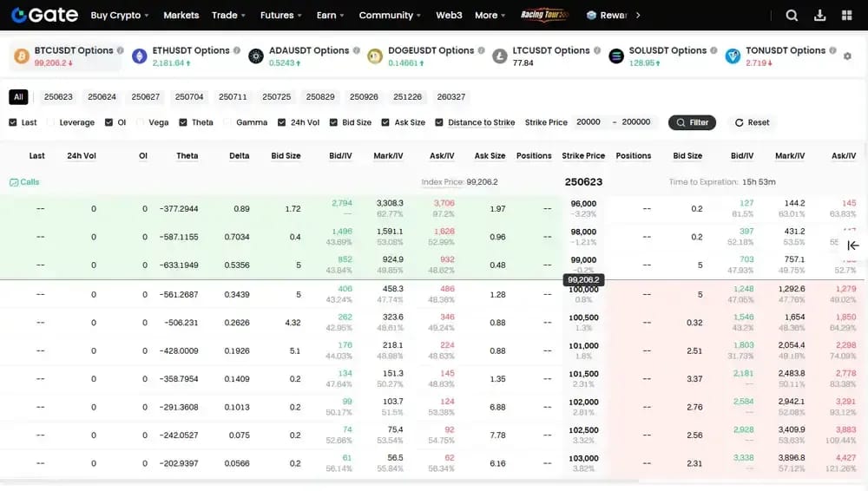The height and width of the screenshot is (491, 868).
Task: Click the download app icon
Action: (x=820, y=16)
